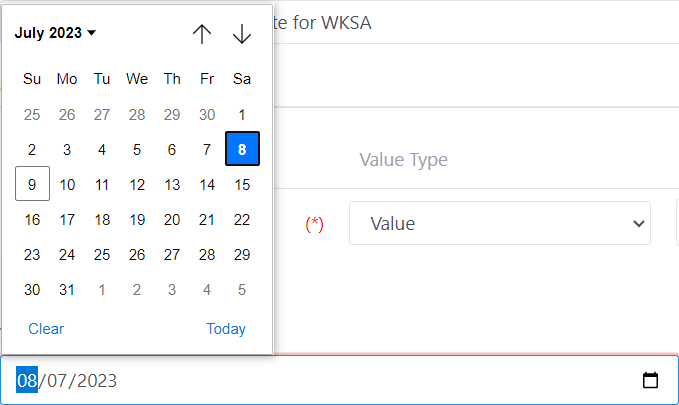
Task: Choose July 3 in the calendar
Action: 67,150
